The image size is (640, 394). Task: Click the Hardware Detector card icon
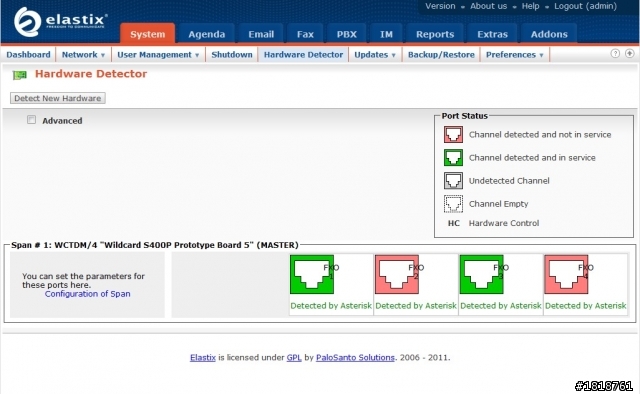pos(20,75)
